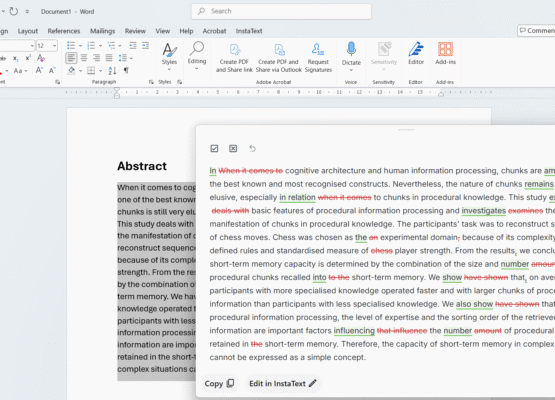The width and height of the screenshot is (555, 400).
Task: Click the borders icon
Action: click(91, 70)
